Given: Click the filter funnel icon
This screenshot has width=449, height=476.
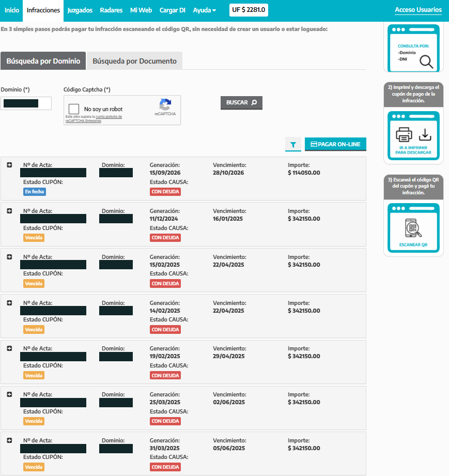Looking at the screenshot, I should 293,145.
